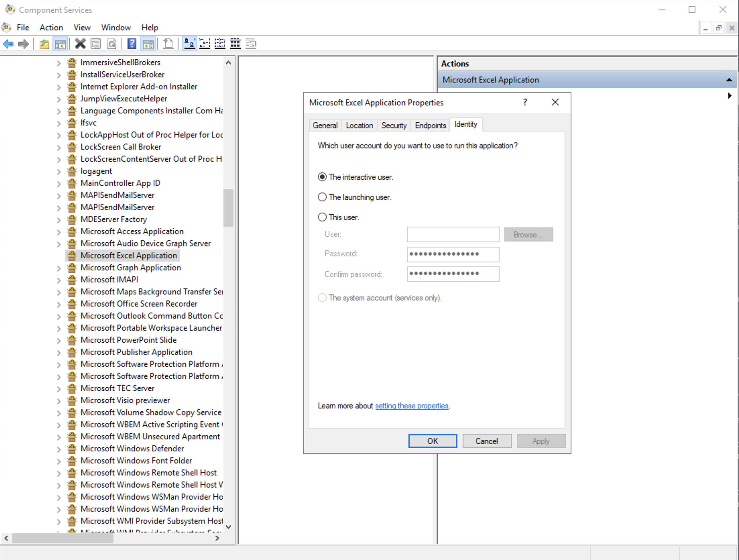739x560 pixels.
Task: Toggle Show/Hide Action Pane icon
Action: [148, 44]
